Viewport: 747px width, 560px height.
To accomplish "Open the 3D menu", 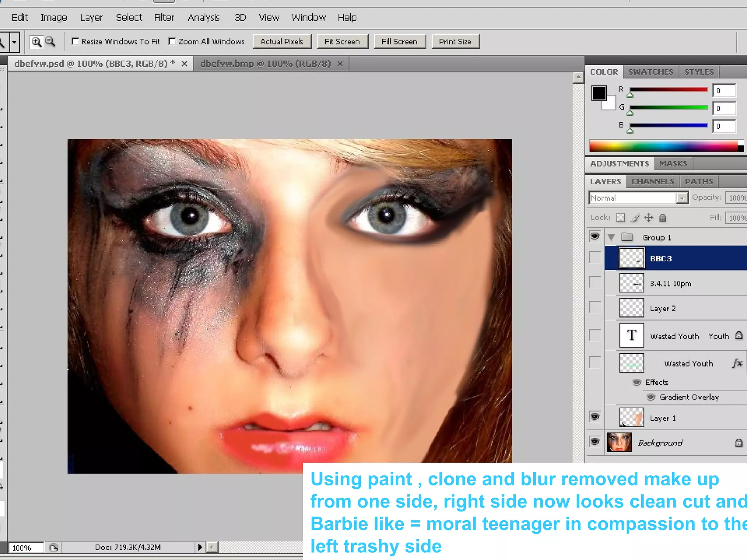I will click(x=240, y=17).
